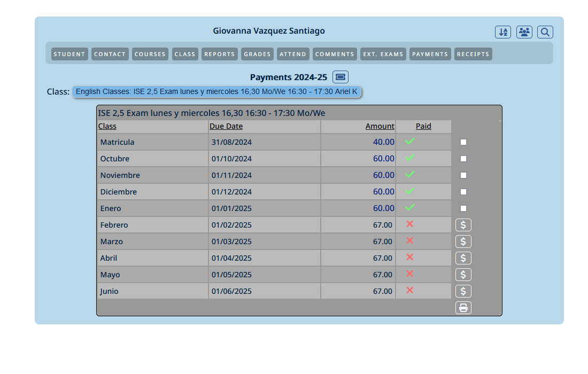Image resolution: width=588 pixels, height=374 pixels.
Task: Click the green paid checkmark for Matricula
Action: pos(410,141)
